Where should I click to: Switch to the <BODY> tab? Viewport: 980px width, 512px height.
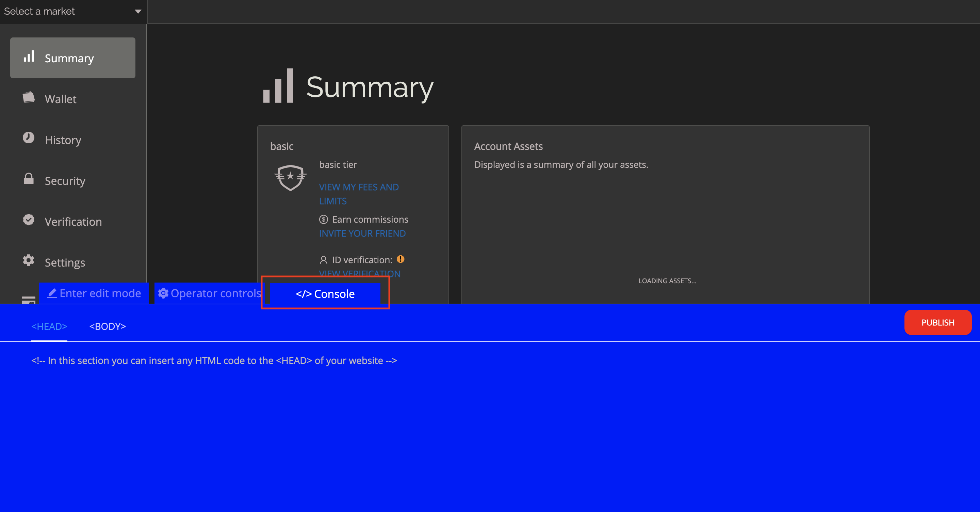pos(107,326)
